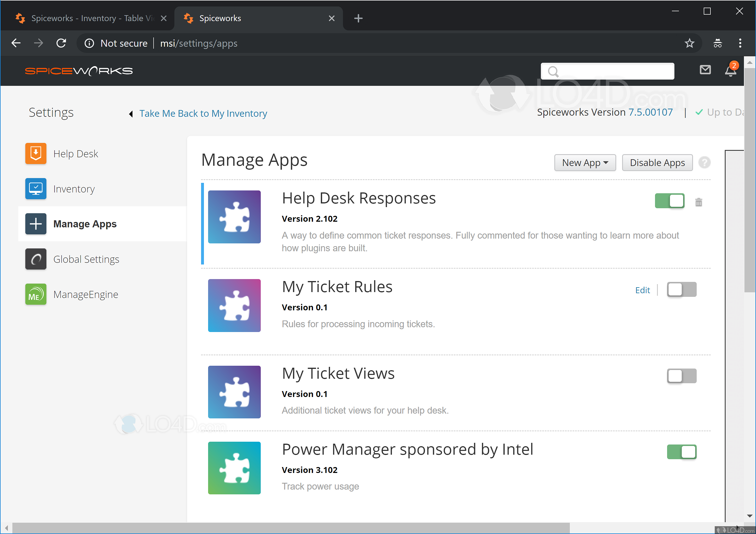756x534 pixels.
Task: Click the horizontal scrollbar thumb
Action: point(291,528)
